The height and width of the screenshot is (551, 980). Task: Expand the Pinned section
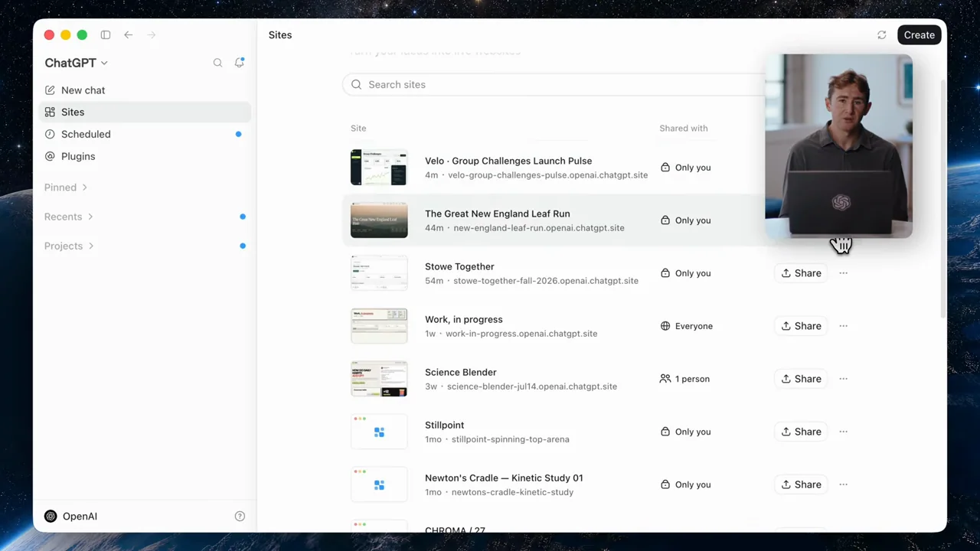[x=66, y=187]
